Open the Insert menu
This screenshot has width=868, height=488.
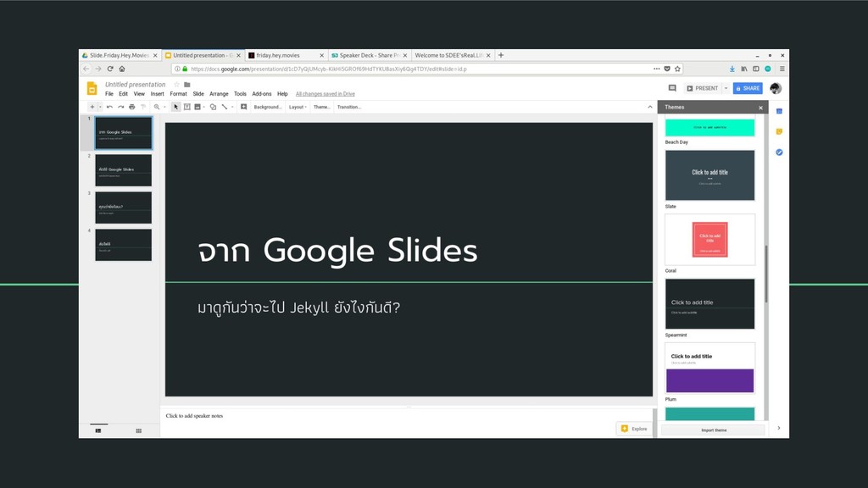157,94
